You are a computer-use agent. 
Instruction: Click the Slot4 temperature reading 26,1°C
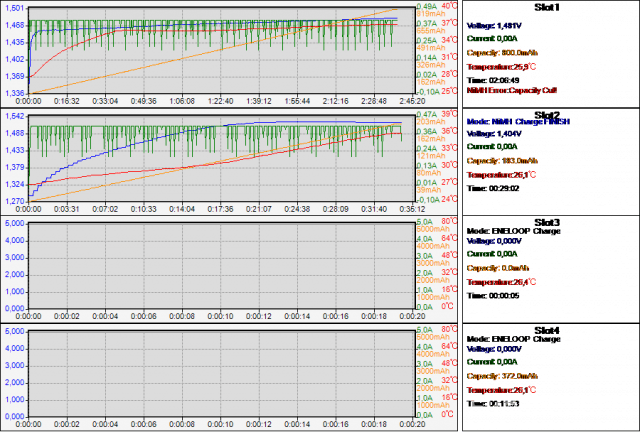click(x=501, y=390)
